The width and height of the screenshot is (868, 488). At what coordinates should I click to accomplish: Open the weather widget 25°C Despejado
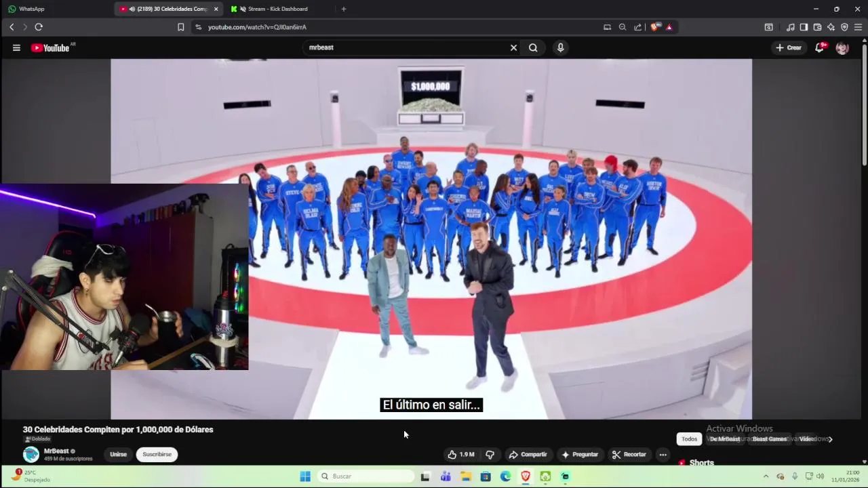tap(31, 476)
